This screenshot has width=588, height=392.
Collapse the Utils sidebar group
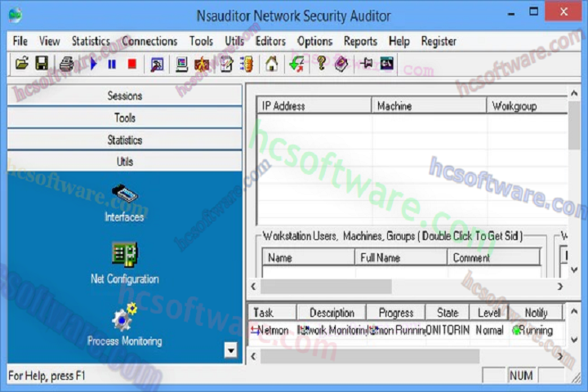(124, 162)
